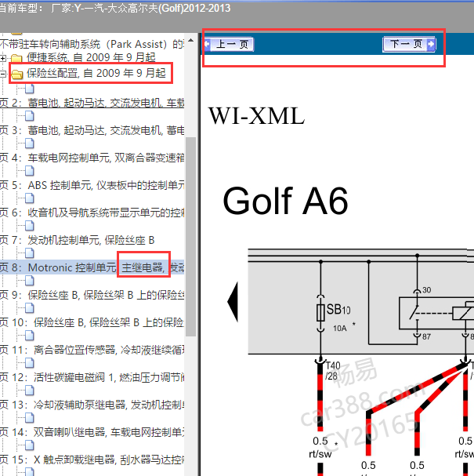Click the T40/28 connector label
The height and width of the screenshot is (476, 474).
click(333, 371)
